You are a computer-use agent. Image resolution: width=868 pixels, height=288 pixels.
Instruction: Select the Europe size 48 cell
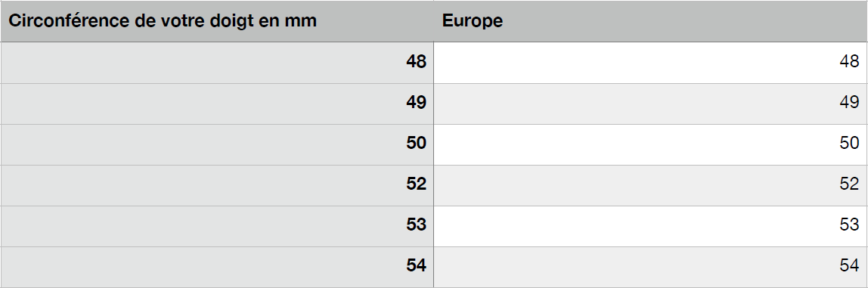(650, 63)
